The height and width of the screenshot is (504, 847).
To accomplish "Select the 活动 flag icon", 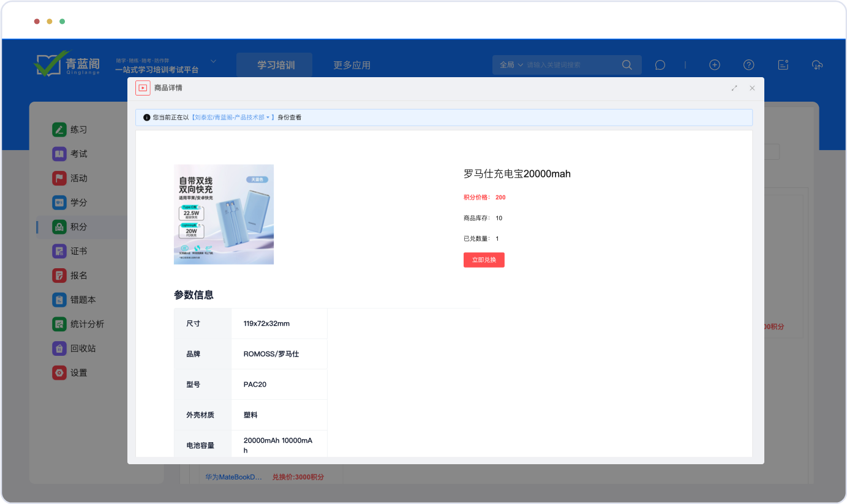I will click(x=59, y=178).
